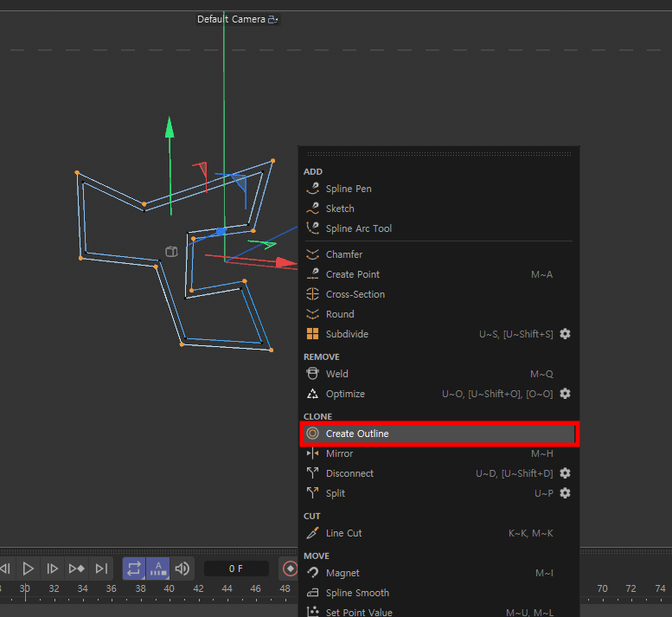The image size is (672, 617).
Task: Click the Set Point Value icon
Action: pos(313,612)
